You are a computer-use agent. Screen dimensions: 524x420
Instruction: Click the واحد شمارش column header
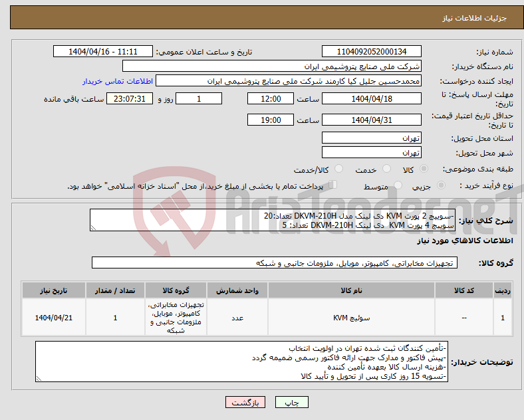[237, 290]
